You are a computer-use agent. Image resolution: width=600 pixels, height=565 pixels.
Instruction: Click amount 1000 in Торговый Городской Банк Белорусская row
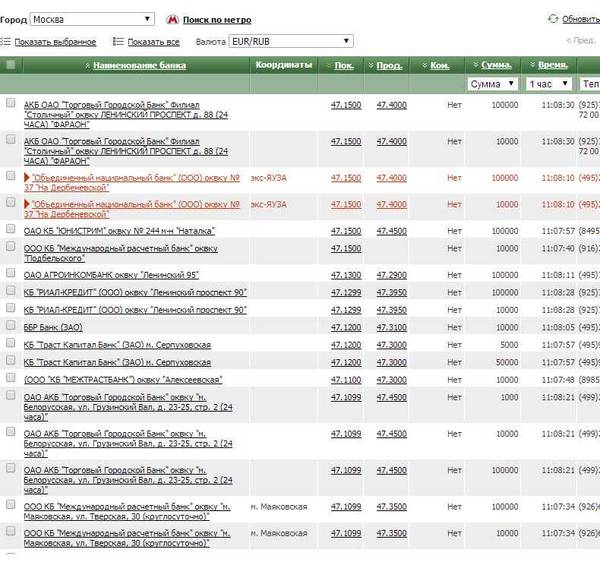[509, 397]
